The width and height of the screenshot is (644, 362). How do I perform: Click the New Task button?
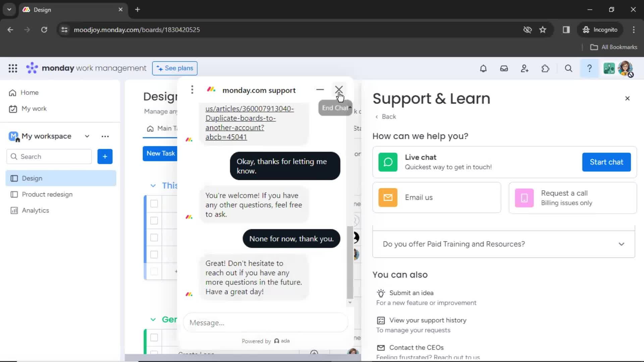(x=160, y=154)
